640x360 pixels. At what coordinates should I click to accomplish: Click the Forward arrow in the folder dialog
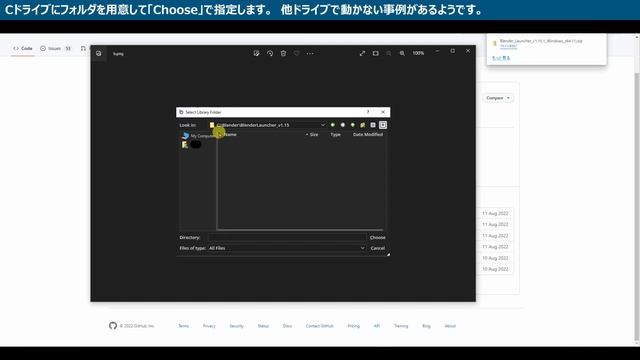point(343,125)
